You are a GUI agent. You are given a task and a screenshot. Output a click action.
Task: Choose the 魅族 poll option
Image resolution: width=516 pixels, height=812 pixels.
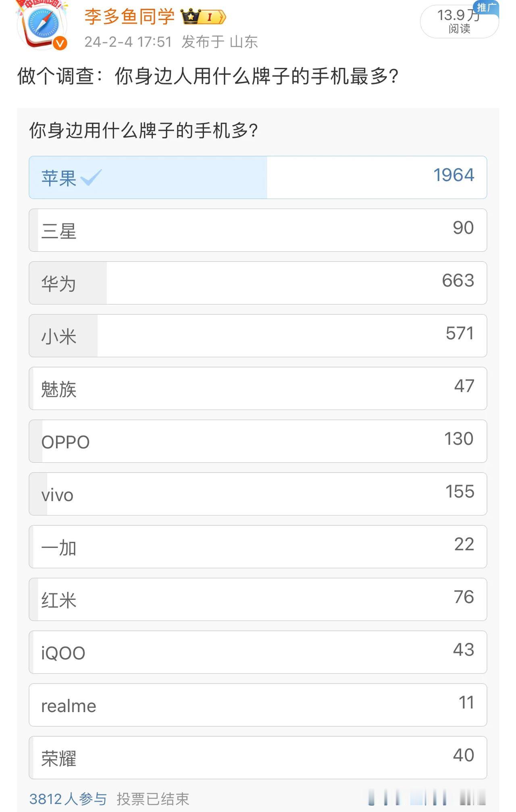[x=258, y=388]
